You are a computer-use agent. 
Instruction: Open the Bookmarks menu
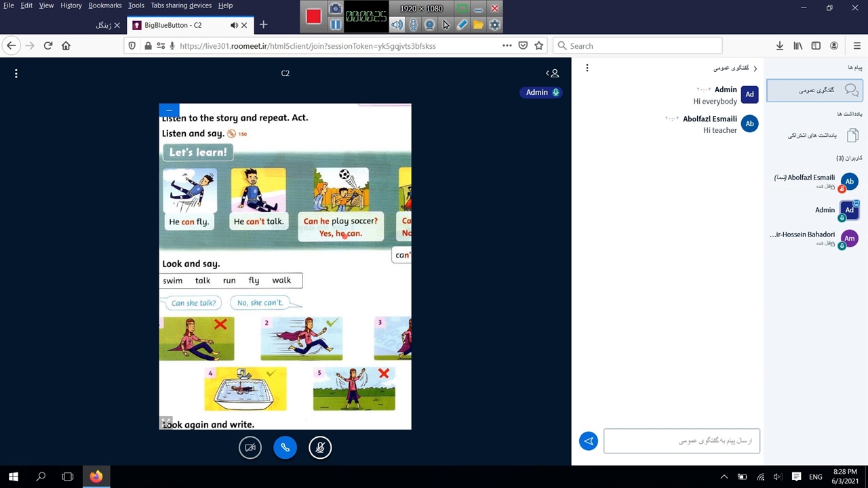pyautogui.click(x=104, y=5)
